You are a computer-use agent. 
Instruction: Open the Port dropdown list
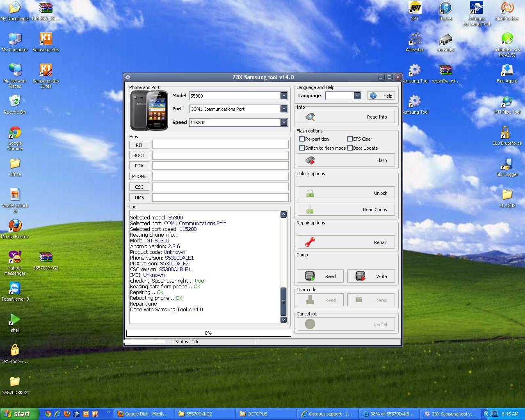[x=283, y=109]
